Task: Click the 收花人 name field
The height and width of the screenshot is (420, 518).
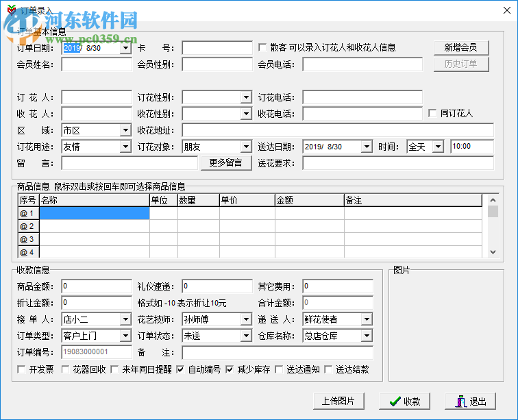Action: click(97, 114)
